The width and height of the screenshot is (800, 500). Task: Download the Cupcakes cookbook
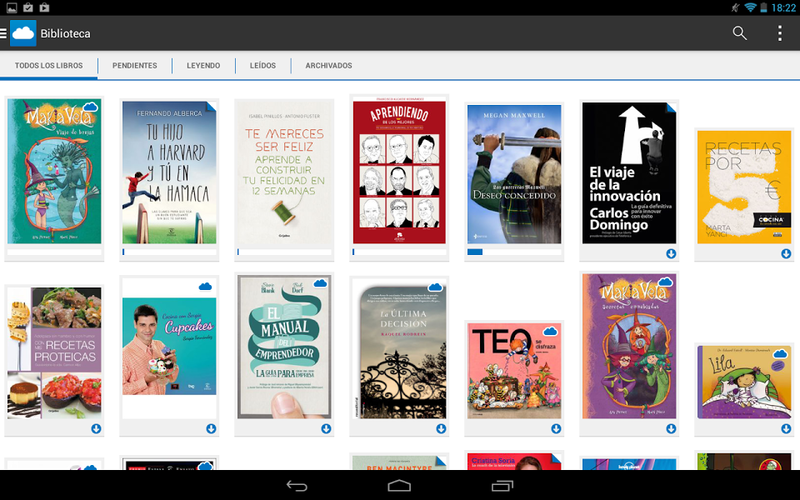pos(211,429)
